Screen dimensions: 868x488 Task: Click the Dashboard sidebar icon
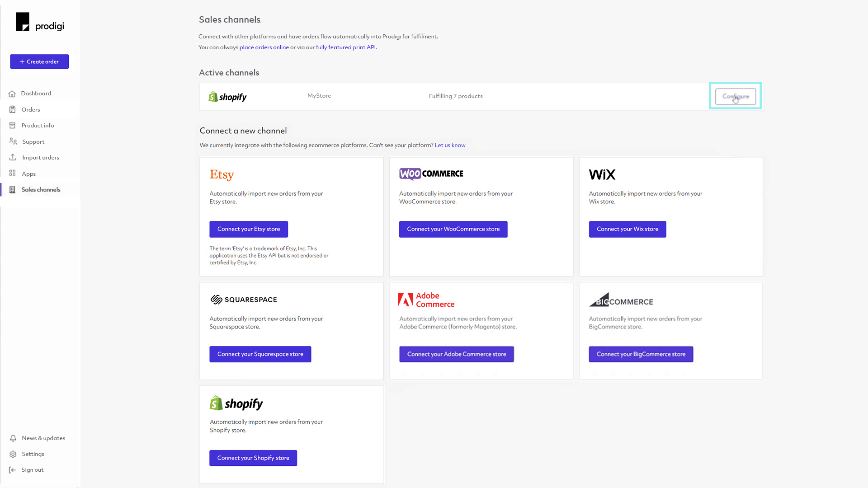(x=13, y=93)
